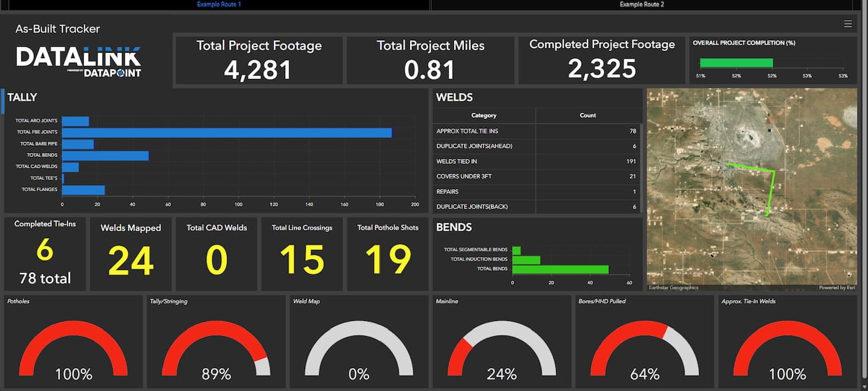
Task: Click the Completed Tie-Ins indicator card
Action: [45, 253]
